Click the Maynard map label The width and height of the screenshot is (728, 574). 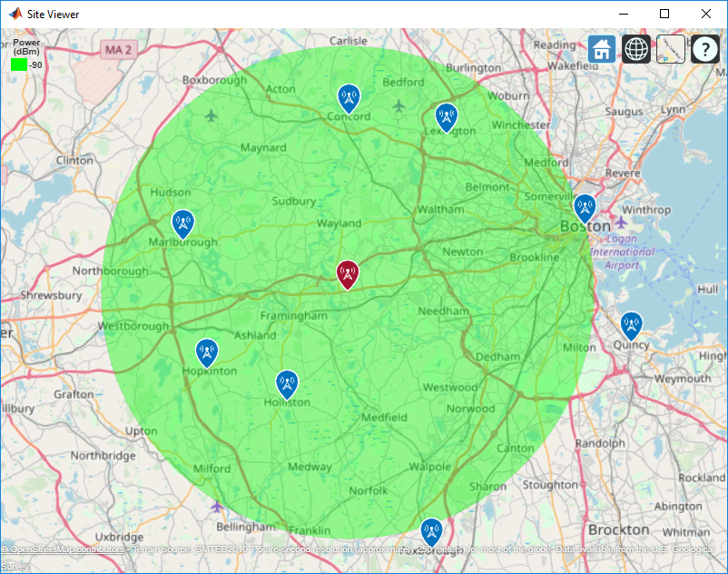[x=263, y=148]
